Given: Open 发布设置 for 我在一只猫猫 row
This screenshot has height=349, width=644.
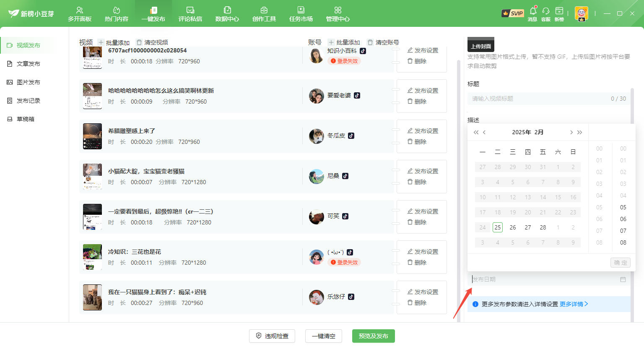Looking at the screenshot, I should 423,292.
